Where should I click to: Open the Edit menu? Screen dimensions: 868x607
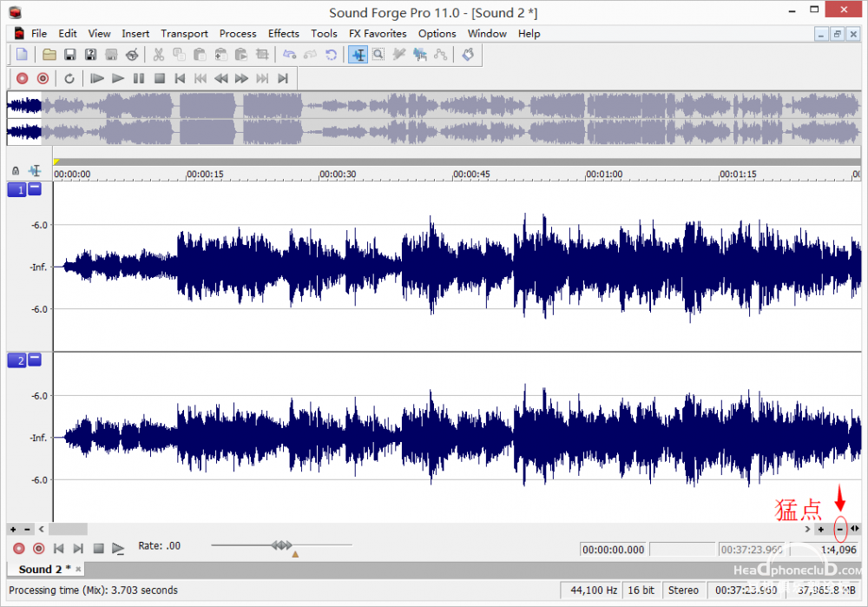click(x=68, y=34)
